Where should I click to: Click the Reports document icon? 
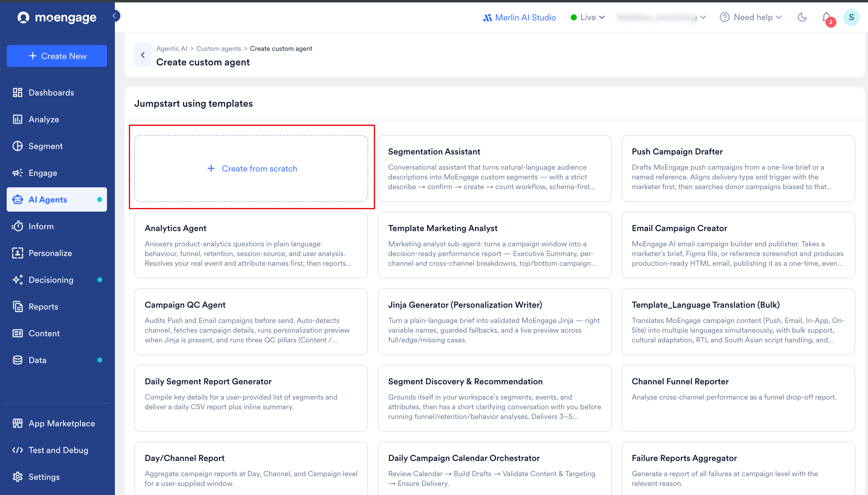(x=17, y=306)
